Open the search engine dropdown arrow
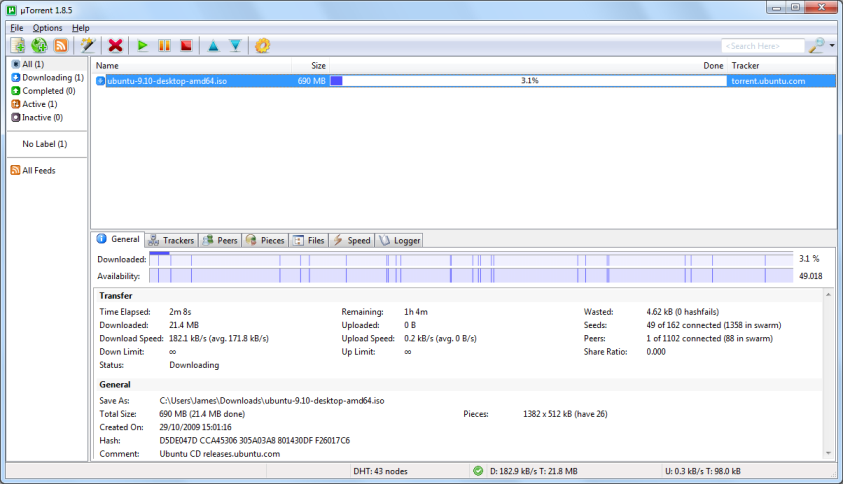 832,46
